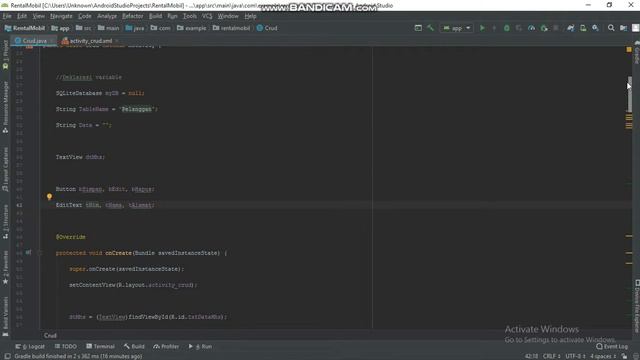Click the read-only lock icon in status bar
Screen dimensions: 640x360
coord(624,356)
